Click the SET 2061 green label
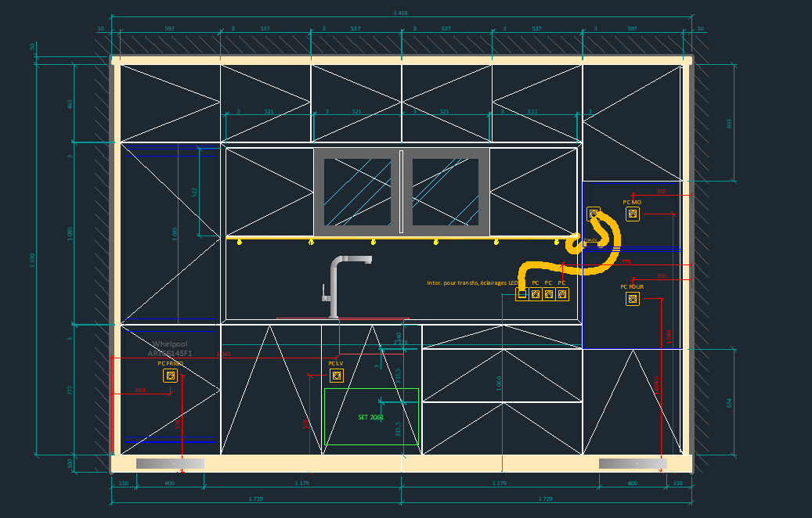 370,417
